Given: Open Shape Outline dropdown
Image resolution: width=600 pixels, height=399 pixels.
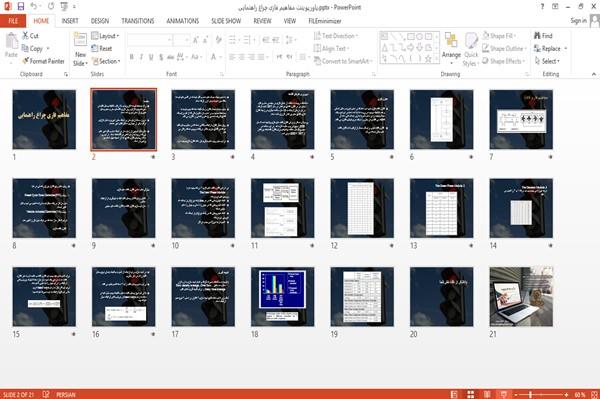Looking at the screenshot, I should (504, 49).
